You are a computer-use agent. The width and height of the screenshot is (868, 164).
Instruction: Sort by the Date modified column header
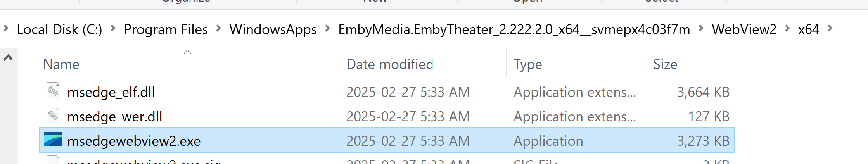pyautogui.click(x=389, y=64)
